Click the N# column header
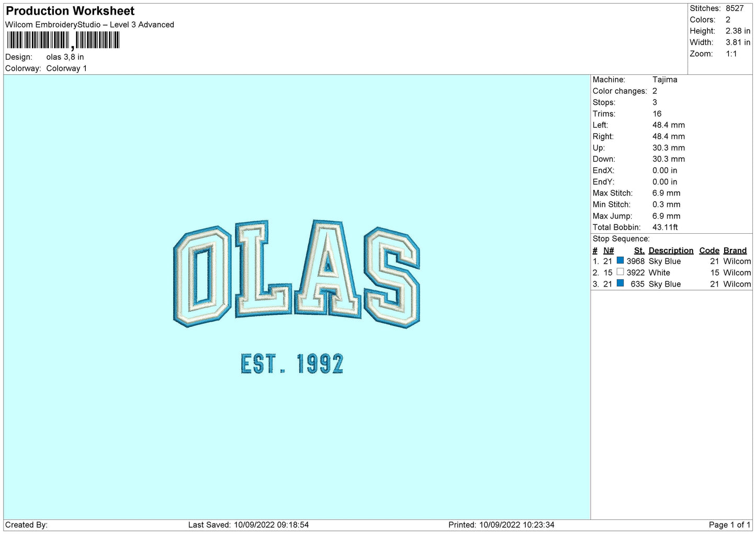The image size is (756, 534). 608,251
